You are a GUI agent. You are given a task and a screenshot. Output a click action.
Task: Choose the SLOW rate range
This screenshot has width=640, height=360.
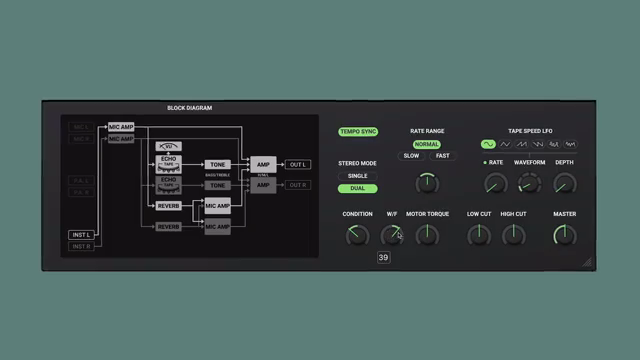click(x=411, y=156)
